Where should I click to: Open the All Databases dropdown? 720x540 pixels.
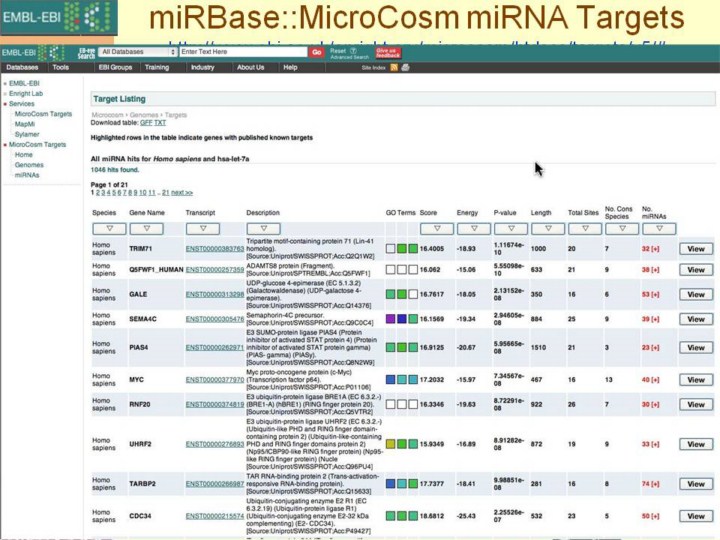(138, 51)
